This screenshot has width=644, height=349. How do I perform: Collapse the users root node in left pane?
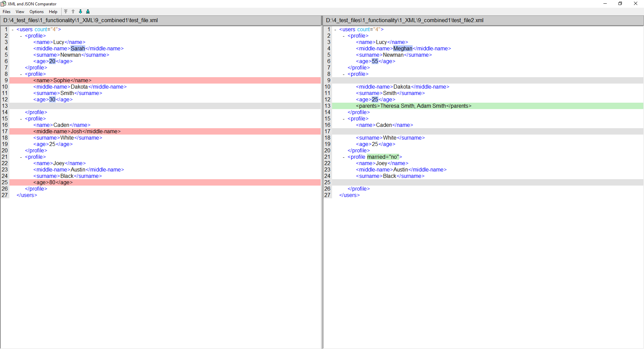click(13, 30)
